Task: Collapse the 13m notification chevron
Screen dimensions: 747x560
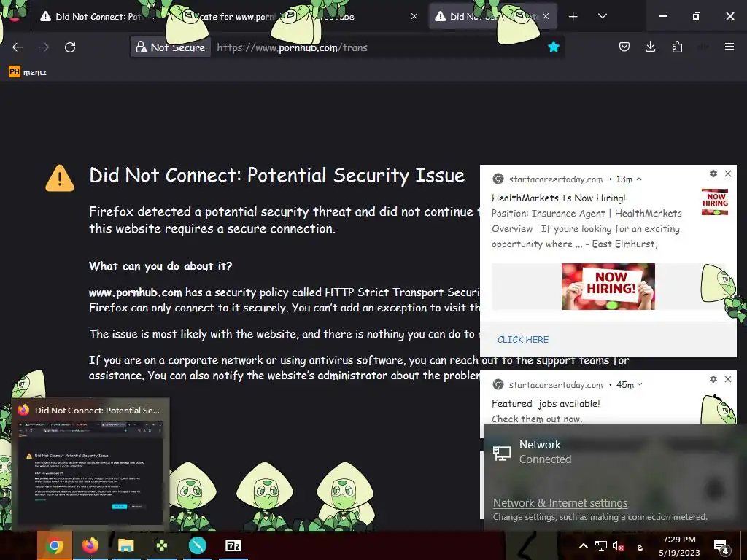Action: [x=639, y=179]
